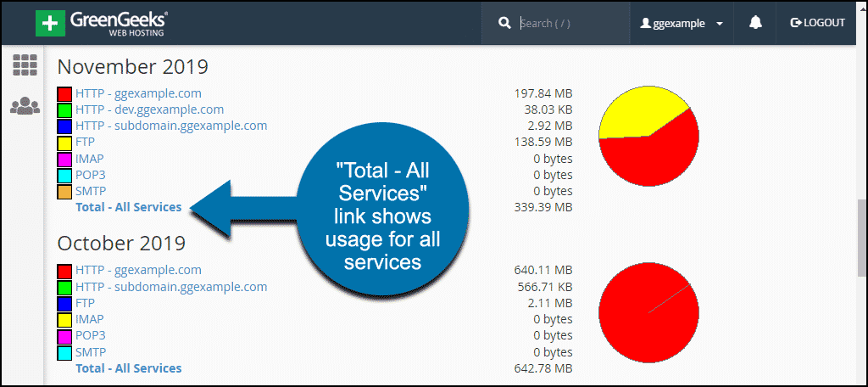Open the October SMTP link
The width and height of the screenshot is (868, 387).
pos(90,351)
